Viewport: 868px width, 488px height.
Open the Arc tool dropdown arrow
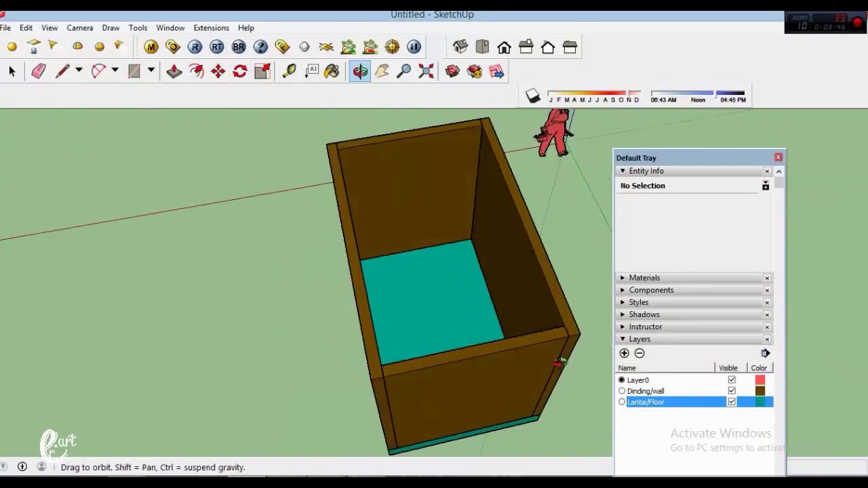point(115,70)
